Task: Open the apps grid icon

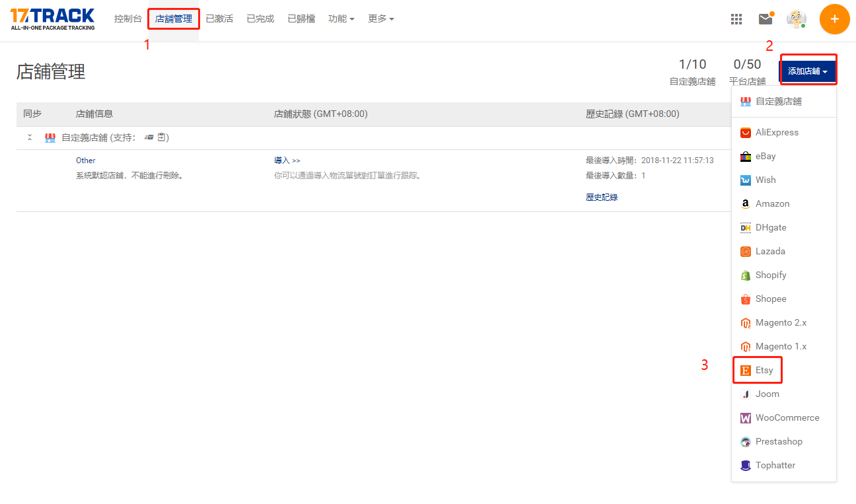Action: point(736,19)
